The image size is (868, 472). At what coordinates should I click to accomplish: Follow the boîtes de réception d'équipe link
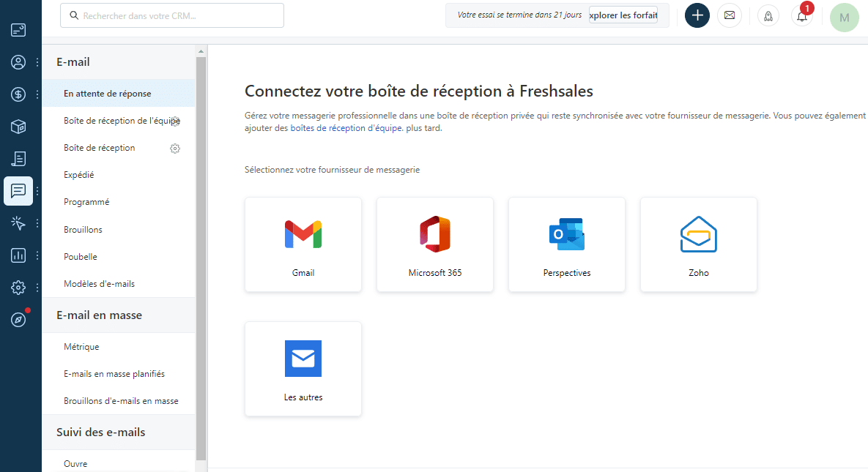(346, 128)
